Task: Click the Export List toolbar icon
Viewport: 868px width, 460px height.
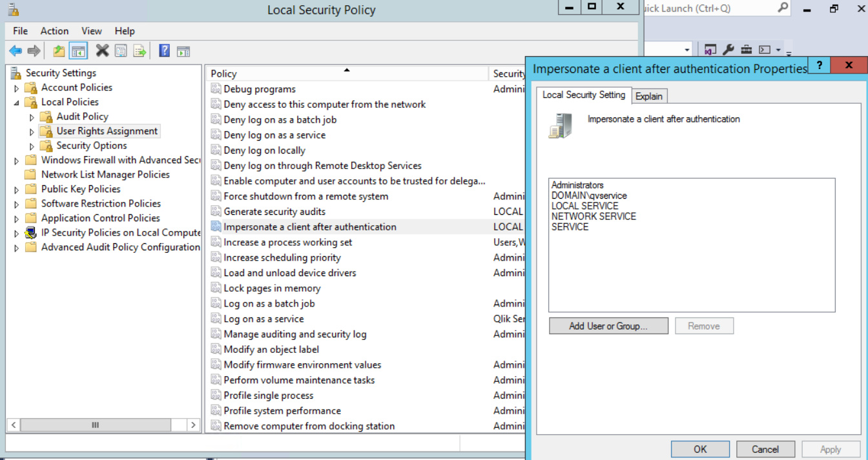Action: click(x=139, y=51)
